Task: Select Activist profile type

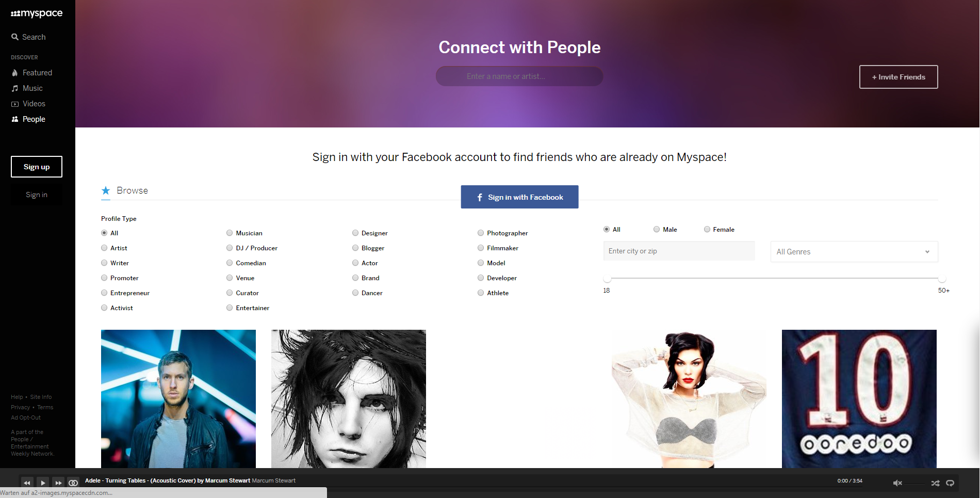Action: pyautogui.click(x=104, y=308)
